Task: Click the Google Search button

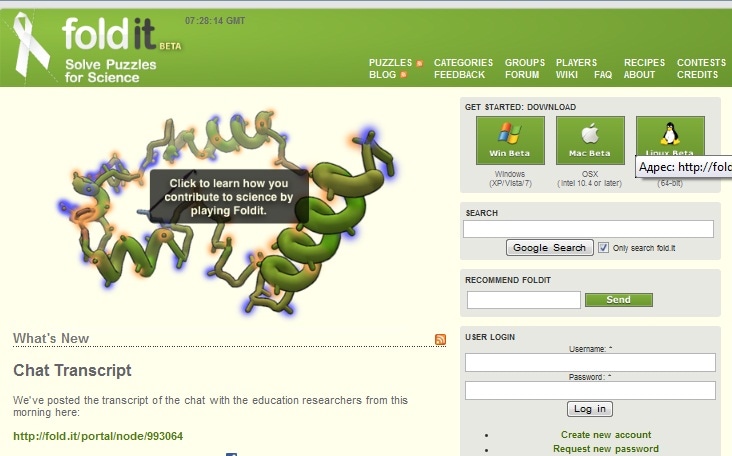Action: pos(549,247)
